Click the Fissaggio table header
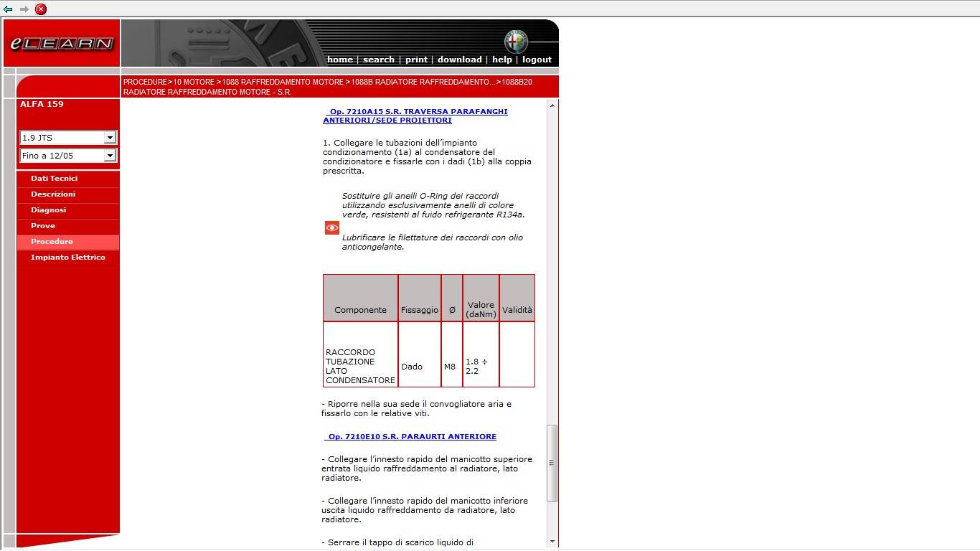The width and height of the screenshot is (980, 551). pyautogui.click(x=420, y=298)
